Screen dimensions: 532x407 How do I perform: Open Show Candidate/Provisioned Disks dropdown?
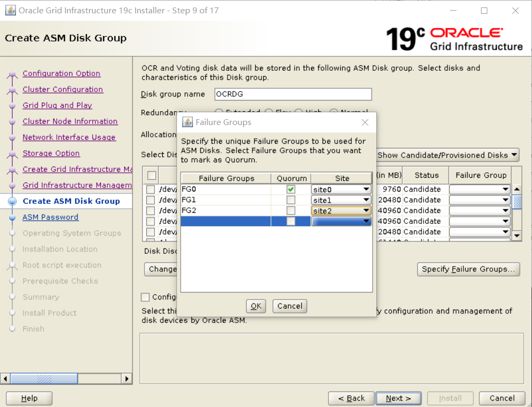tap(448, 155)
